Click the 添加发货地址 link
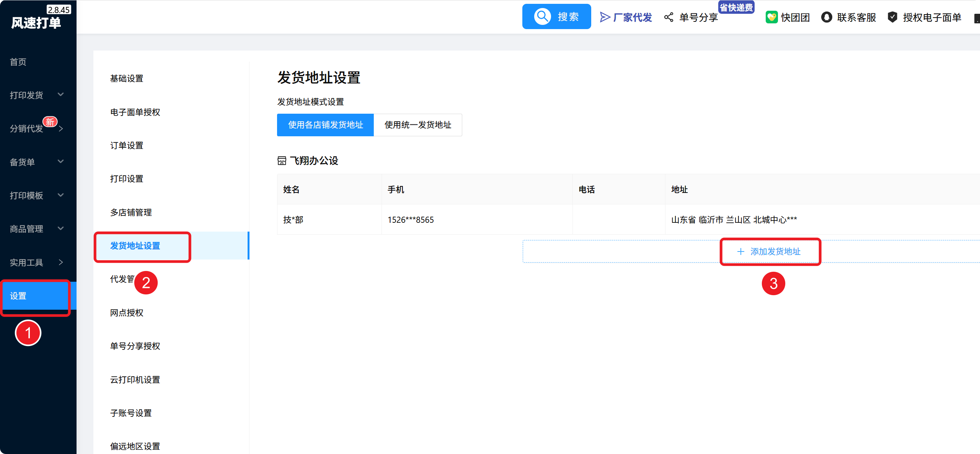The image size is (980, 454). 775,251
